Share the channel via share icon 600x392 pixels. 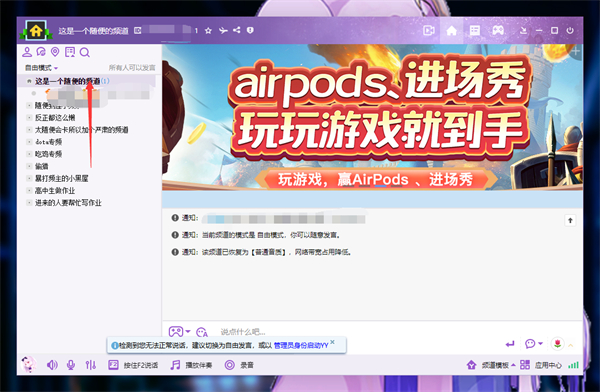[x=236, y=30]
